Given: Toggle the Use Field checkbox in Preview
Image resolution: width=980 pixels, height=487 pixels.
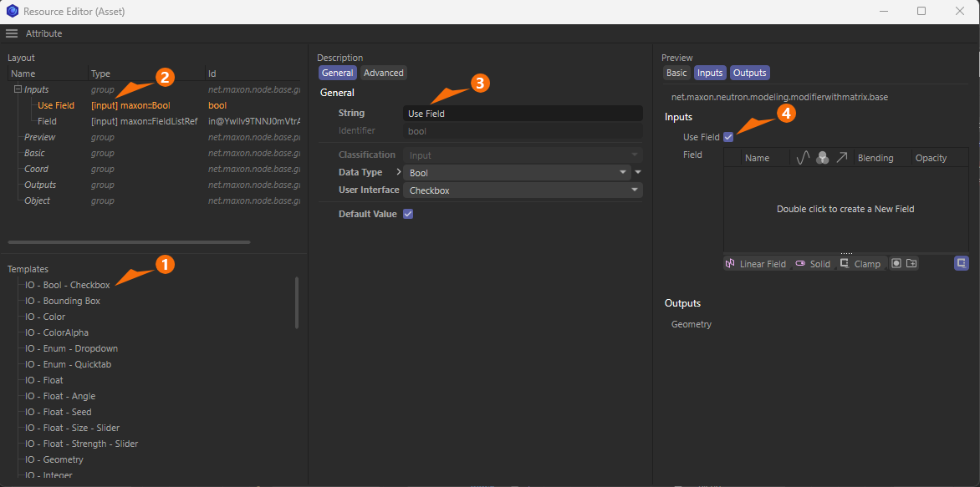Looking at the screenshot, I should click(728, 137).
